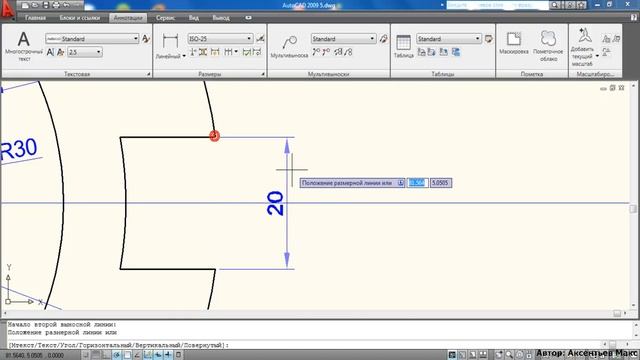Click the vertical scrollbar of the drawing area
This screenshot has height=360, width=640.
[633, 195]
